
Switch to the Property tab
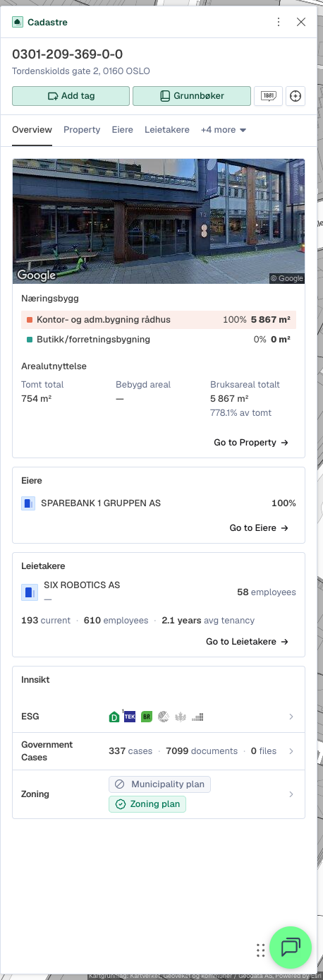tap(82, 130)
